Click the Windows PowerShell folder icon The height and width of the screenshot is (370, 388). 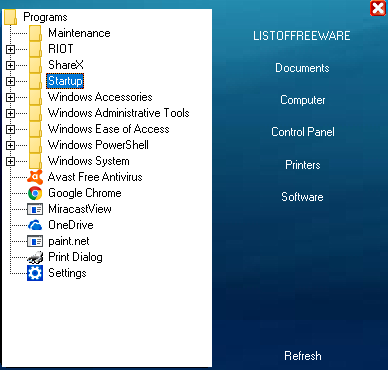(x=35, y=145)
